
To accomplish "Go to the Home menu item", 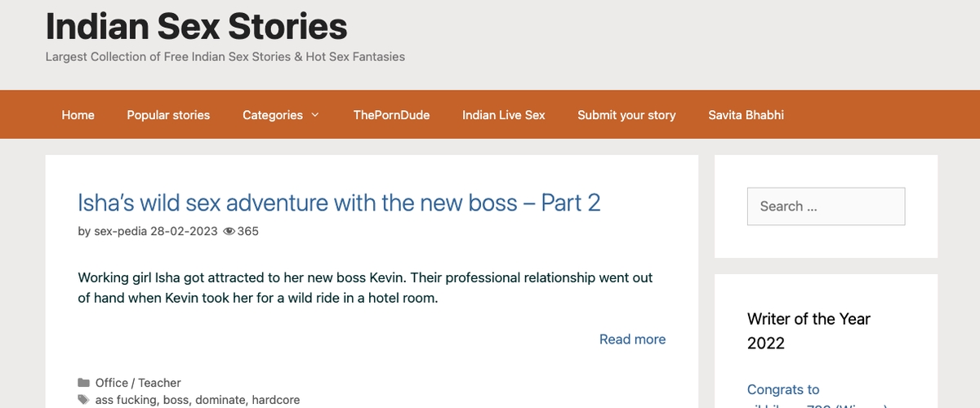I will (x=78, y=115).
